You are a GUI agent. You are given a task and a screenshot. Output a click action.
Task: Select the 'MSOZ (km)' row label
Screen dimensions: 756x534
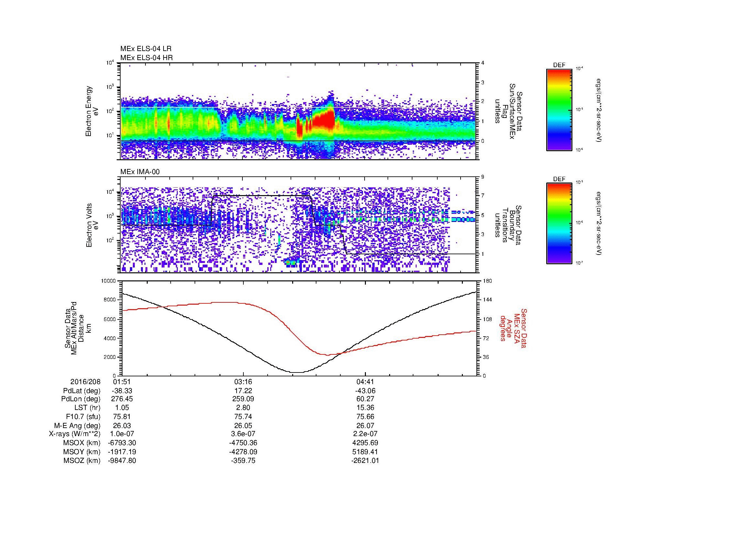tap(82, 461)
